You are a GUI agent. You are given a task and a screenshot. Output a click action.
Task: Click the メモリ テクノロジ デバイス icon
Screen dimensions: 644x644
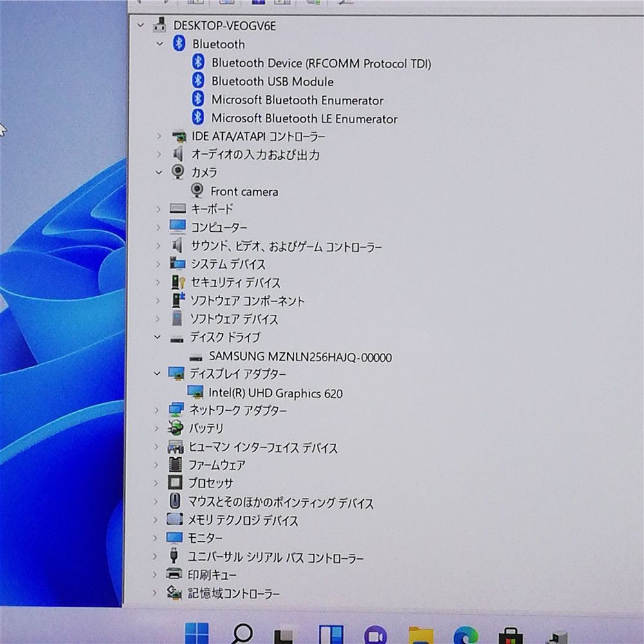click(x=174, y=518)
